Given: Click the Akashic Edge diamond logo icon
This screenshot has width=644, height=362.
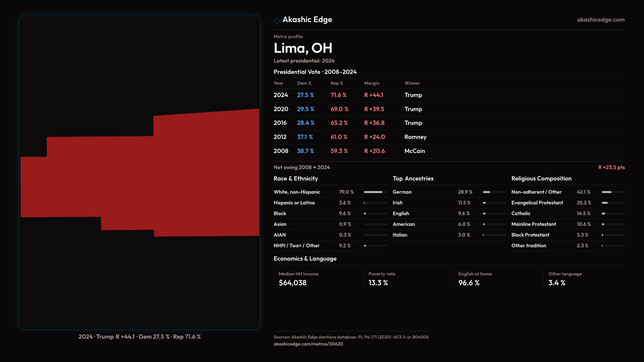Looking at the screenshot, I should point(277,20).
